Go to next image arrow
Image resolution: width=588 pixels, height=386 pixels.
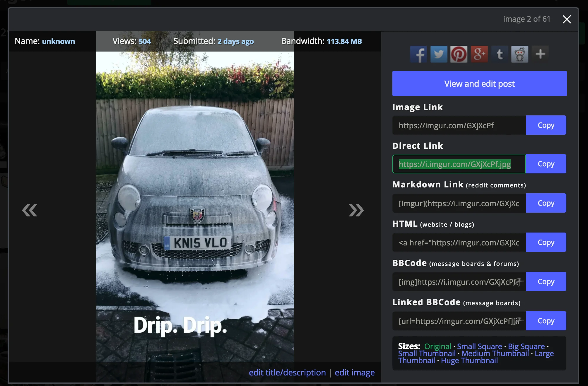click(x=356, y=210)
